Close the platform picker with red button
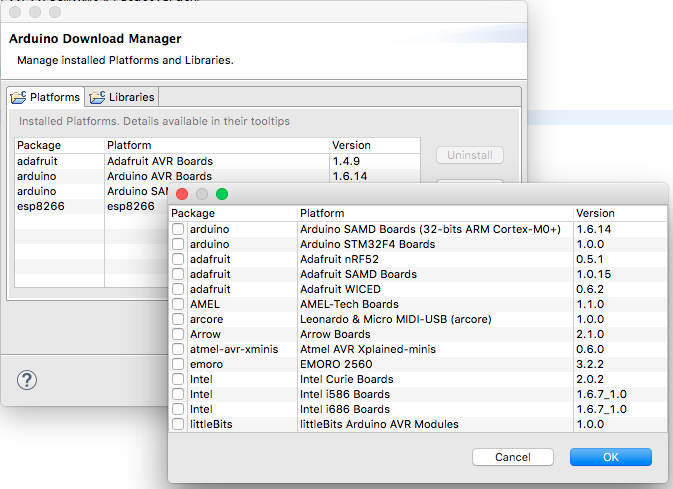Viewport: 673px width, 489px height. click(182, 194)
